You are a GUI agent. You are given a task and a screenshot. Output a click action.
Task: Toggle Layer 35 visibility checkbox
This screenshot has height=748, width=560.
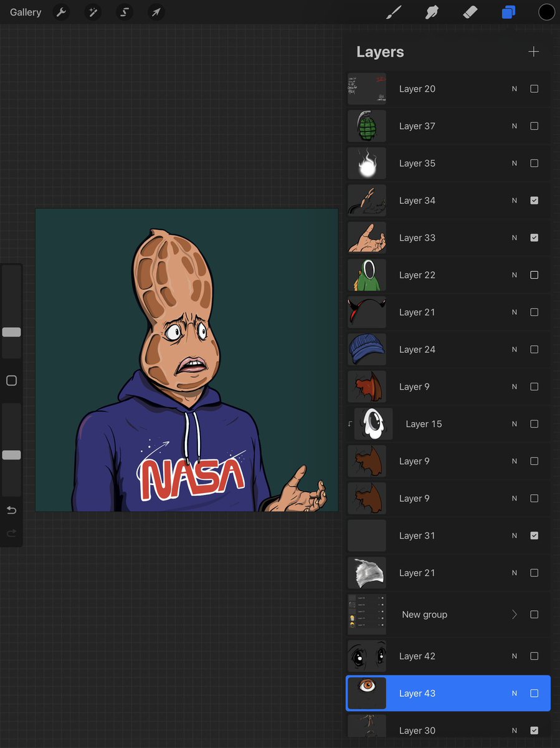pos(534,163)
